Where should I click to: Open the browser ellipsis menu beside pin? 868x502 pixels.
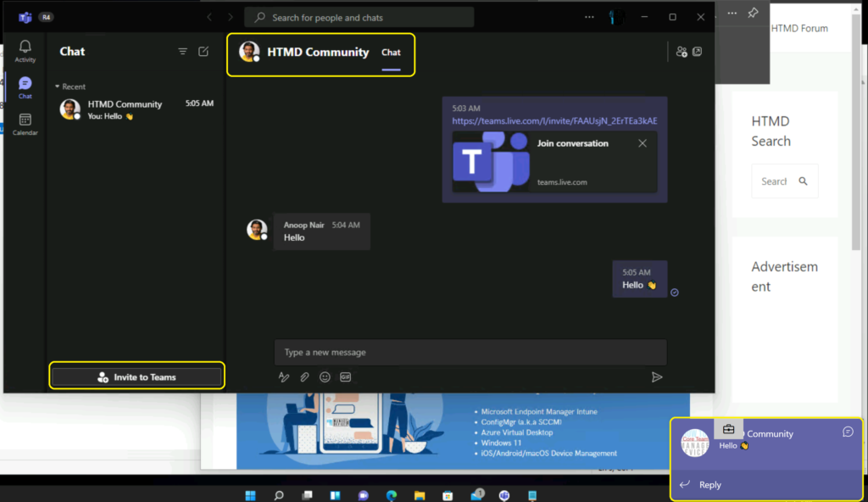click(732, 13)
